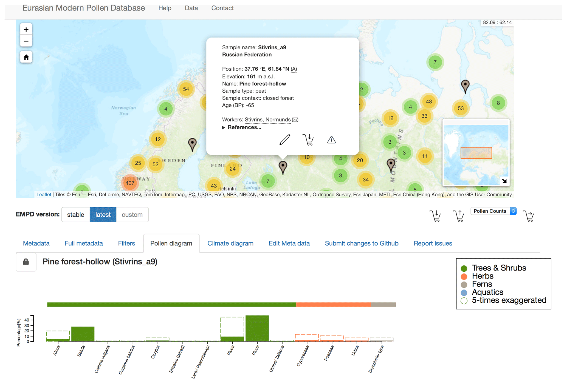The width and height of the screenshot is (567, 392).
Task: Select the stable EMPD version
Action: [76, 215]
